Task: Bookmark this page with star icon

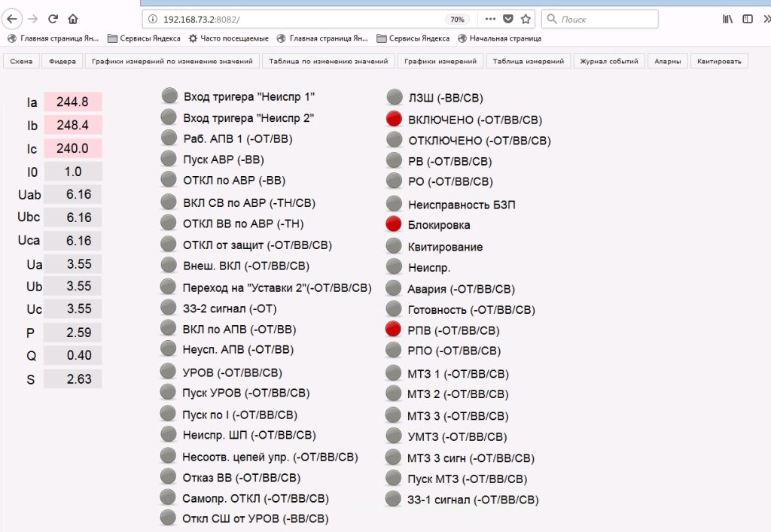Action: click(526, 19)
